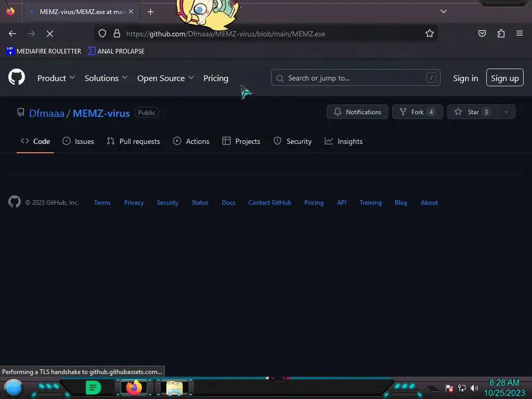Open the Docs footer link
Screen dimensions: 532x399
(229, 203)
